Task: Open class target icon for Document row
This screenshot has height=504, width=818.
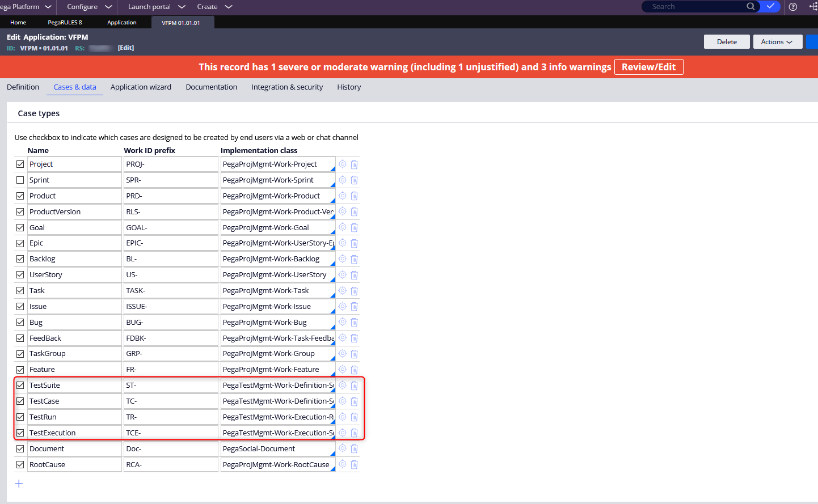Action: 343,448
